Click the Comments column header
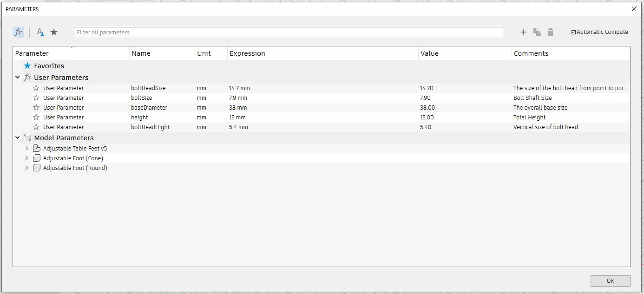Viewport: 644px width, 294px height. pos(571,53)
